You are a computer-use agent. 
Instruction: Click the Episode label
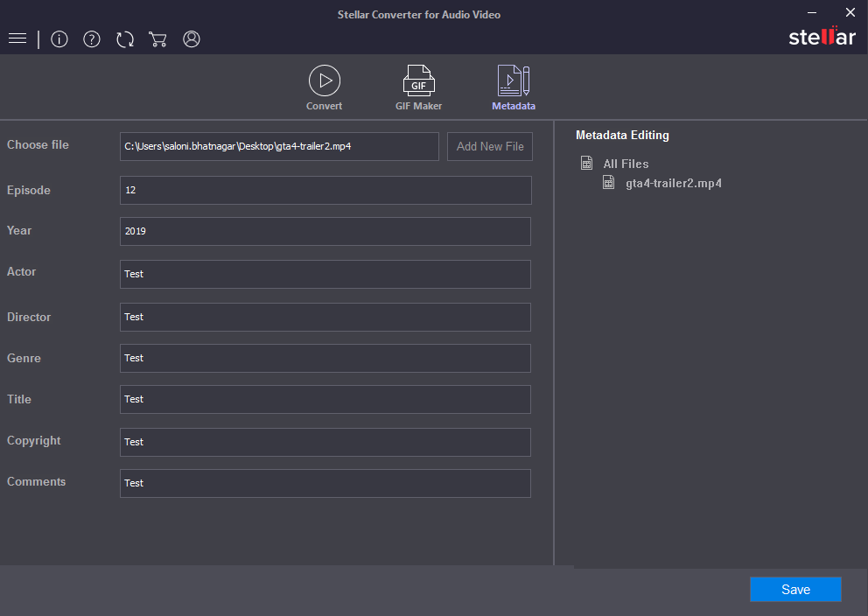[x=29, y=191]
